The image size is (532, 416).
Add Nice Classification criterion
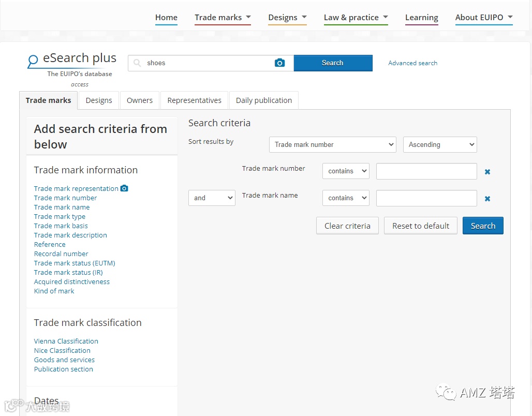click(62, 350)
